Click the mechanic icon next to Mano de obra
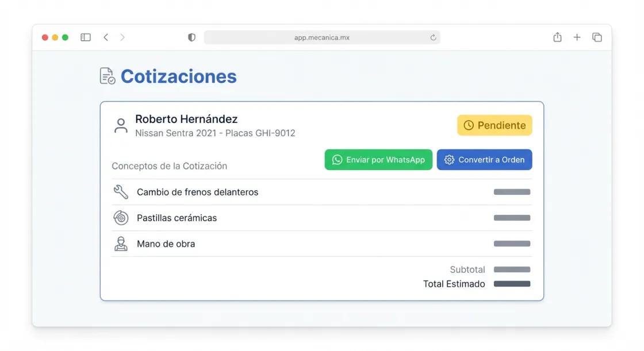Image resolution: width=644 pixels, height=351 pixels. (120, 243)
